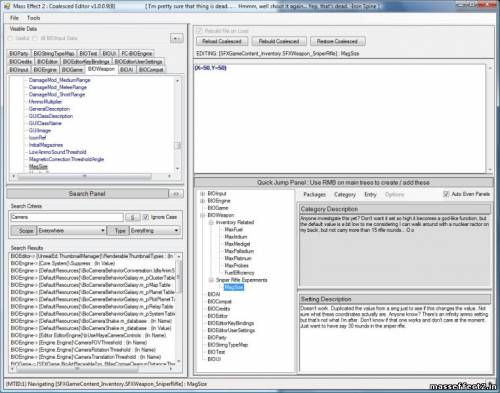Switch to the BIOEngine tab
500x393 pixels.
coord(45,70)
